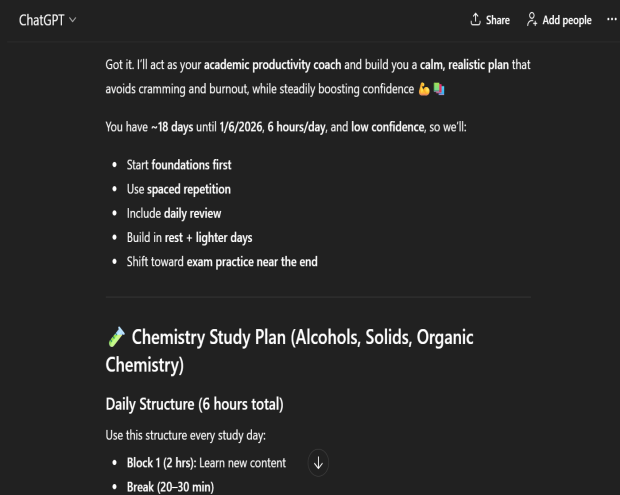
Task: Click the "Start foundations first" bullet
Action: point(179,164)
